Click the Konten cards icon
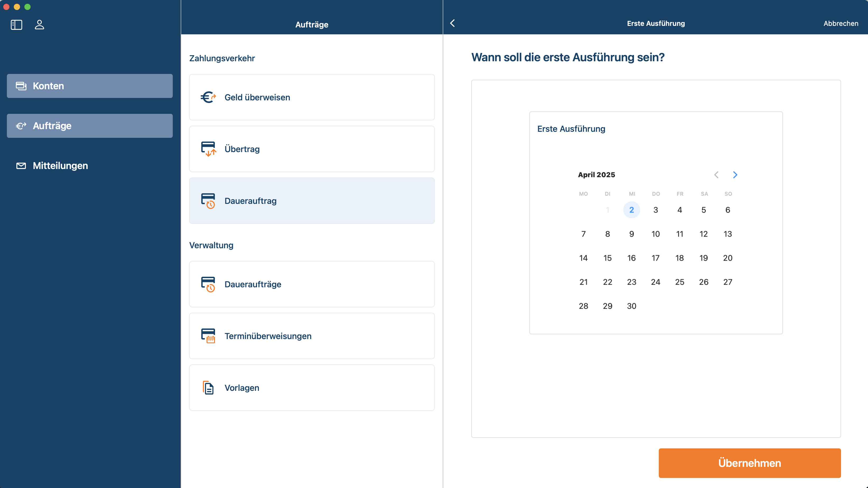 coord(21,86)
